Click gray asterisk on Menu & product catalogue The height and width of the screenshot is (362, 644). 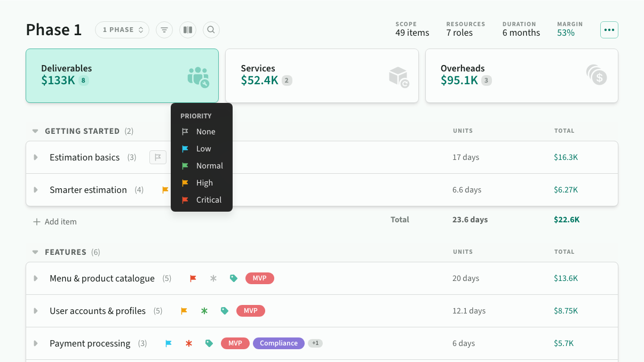[x=213, y=278]
